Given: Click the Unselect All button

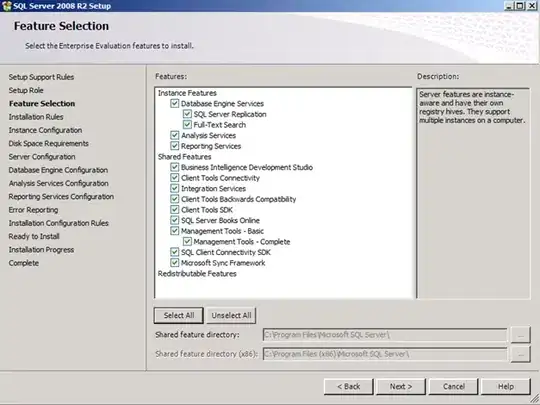Looking at the screenshot, I should tap(231, 315).
